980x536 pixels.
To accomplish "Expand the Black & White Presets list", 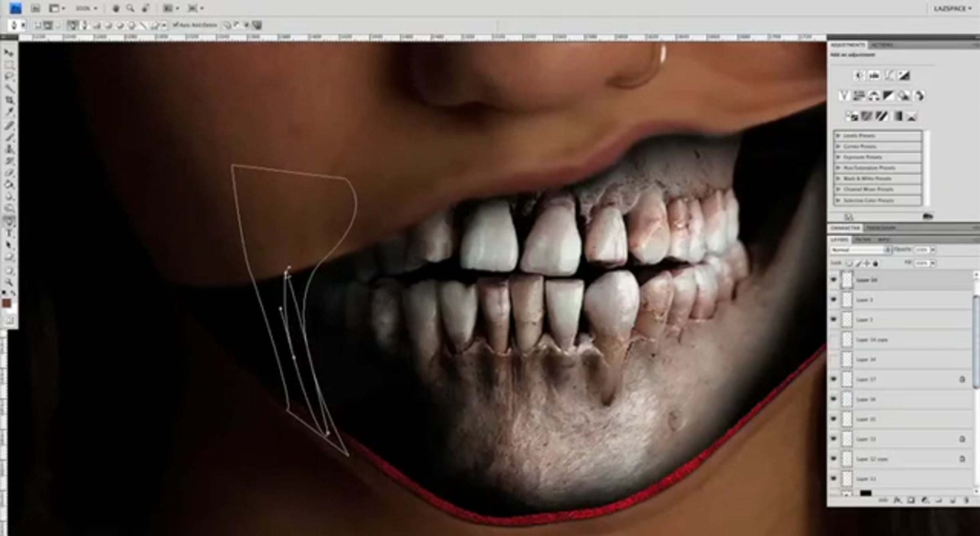I will pos(838,179).
